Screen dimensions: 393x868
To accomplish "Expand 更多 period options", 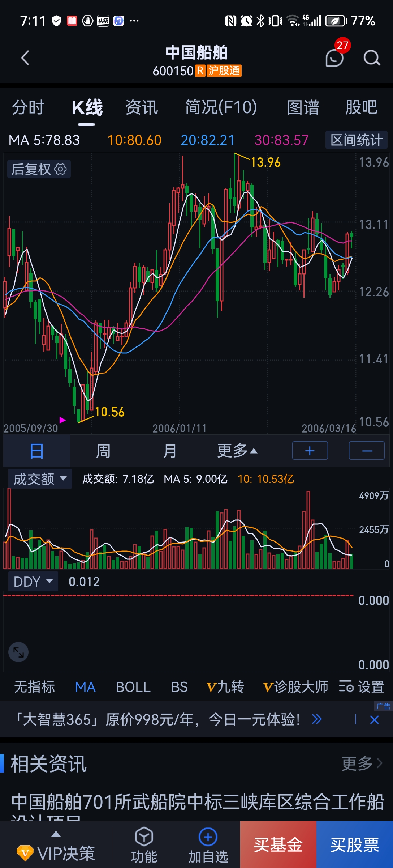I will click(x=237, y=451).
